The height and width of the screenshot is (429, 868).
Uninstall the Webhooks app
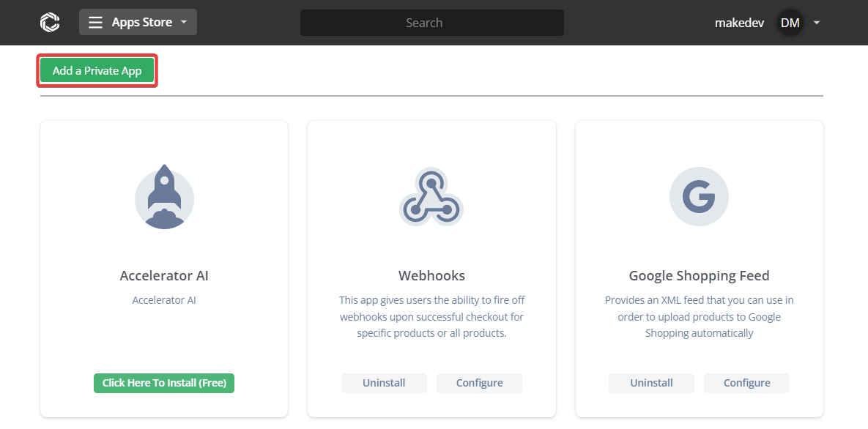384,383
